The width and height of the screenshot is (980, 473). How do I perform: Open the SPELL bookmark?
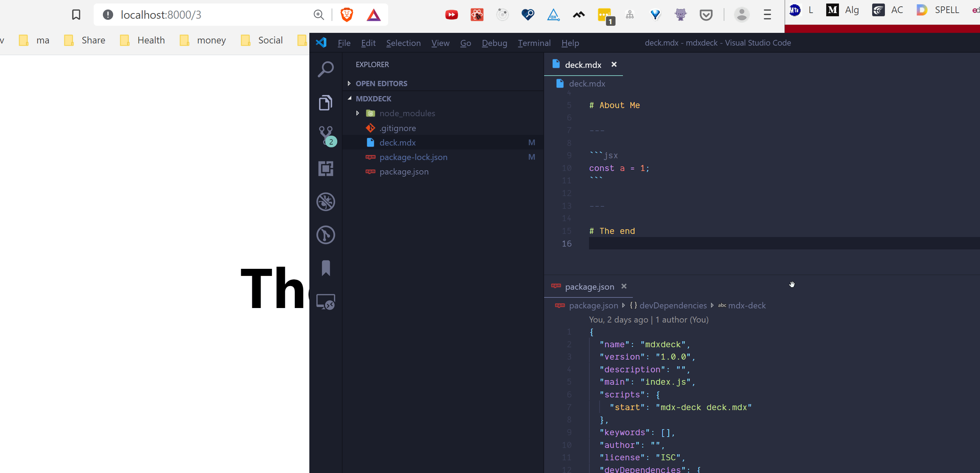click(x=937, y=10)
